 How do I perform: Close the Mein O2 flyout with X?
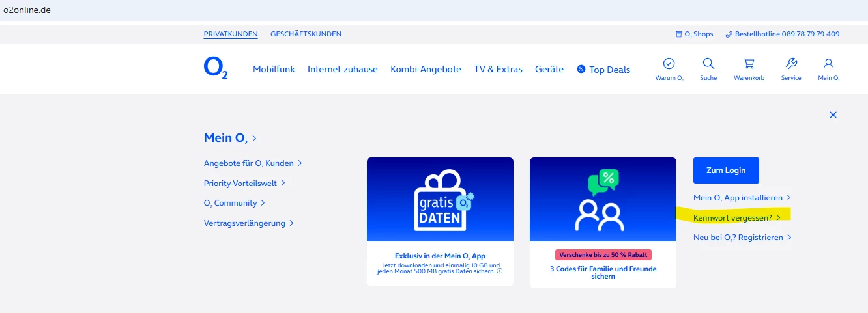(x=833, y=115)
